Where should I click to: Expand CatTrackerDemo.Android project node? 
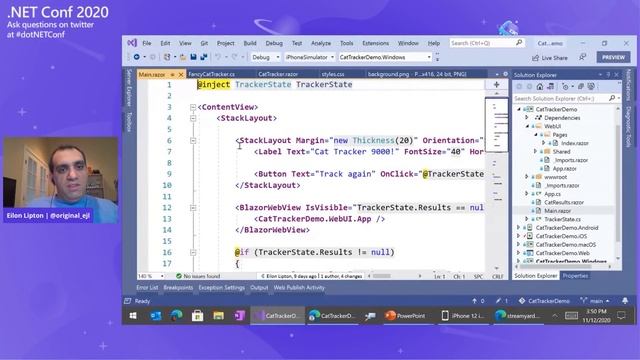pyautogui.click(x=519, y=228)
